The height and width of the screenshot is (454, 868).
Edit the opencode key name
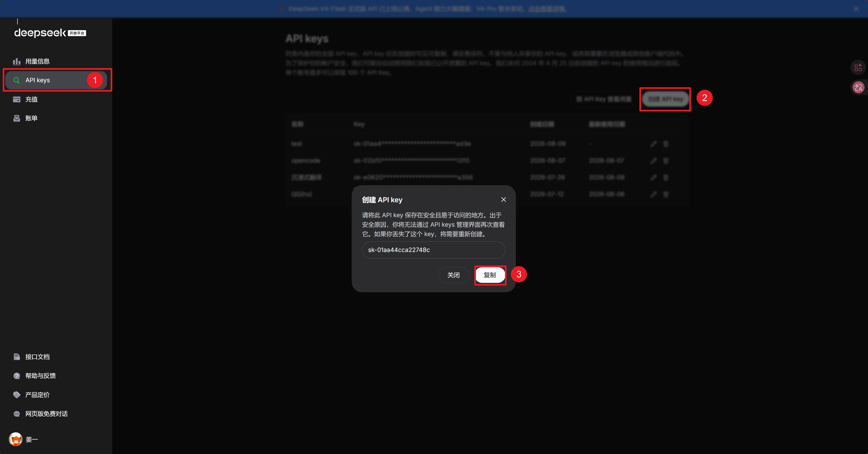tap(653, 161)
